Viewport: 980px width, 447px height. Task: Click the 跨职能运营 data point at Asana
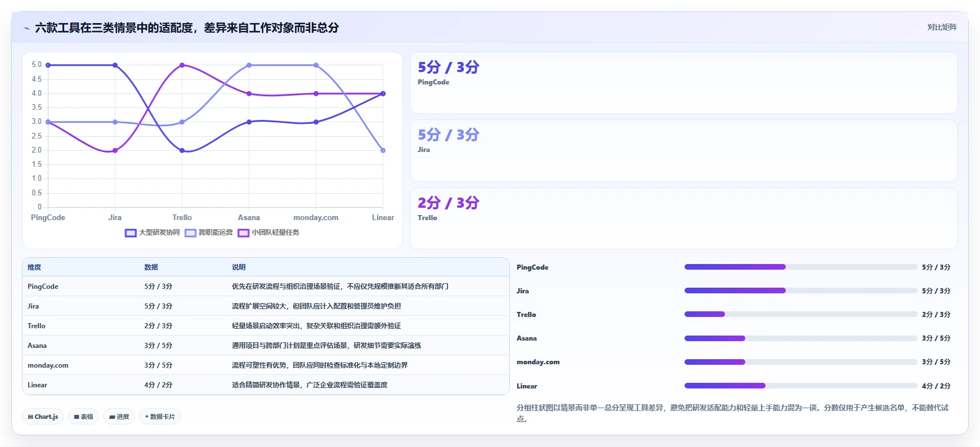pos(249,65)
